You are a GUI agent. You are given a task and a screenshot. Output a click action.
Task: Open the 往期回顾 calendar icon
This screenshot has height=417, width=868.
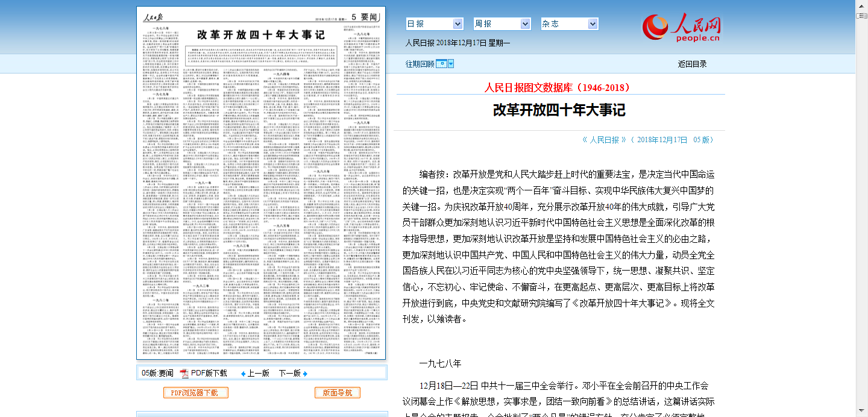tap(441, 64)
